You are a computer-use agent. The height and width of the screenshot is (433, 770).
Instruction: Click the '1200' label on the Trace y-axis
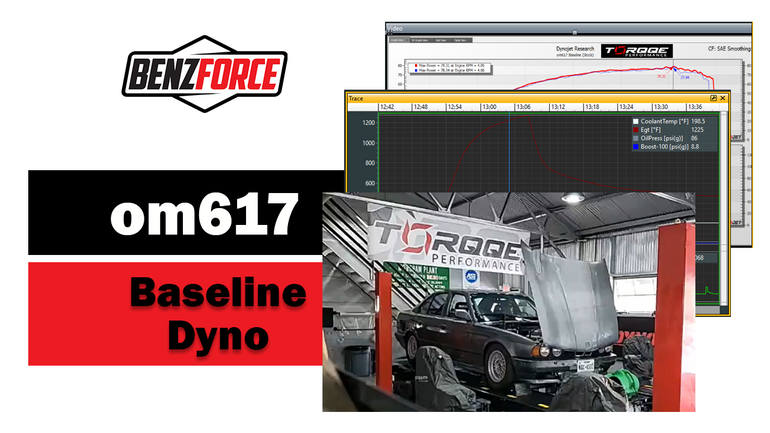[369, 123]
